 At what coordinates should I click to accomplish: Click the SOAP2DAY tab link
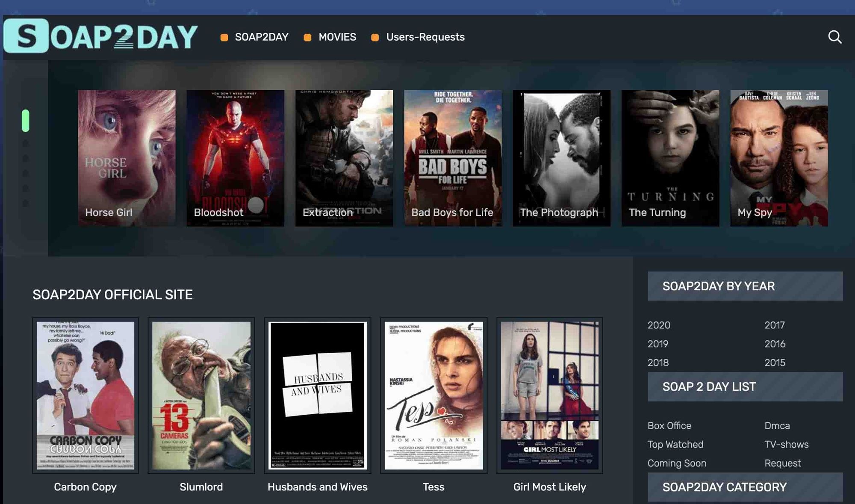(262, 37)
